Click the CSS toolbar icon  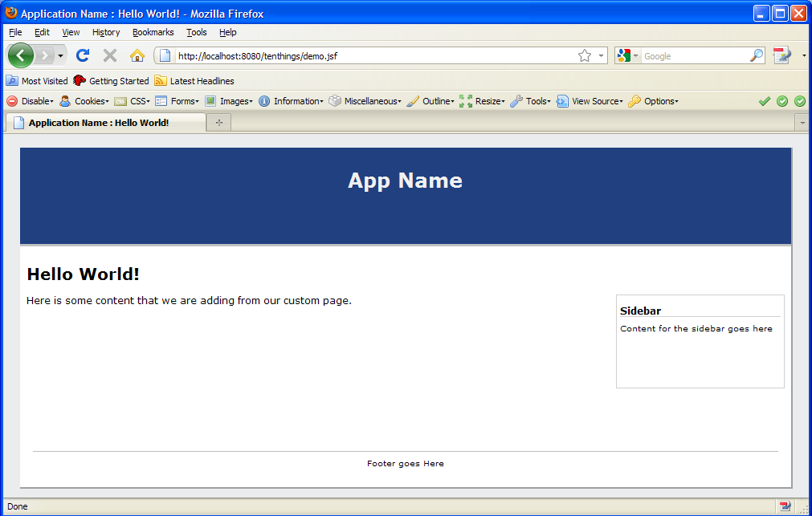click(x=120, y=101)
